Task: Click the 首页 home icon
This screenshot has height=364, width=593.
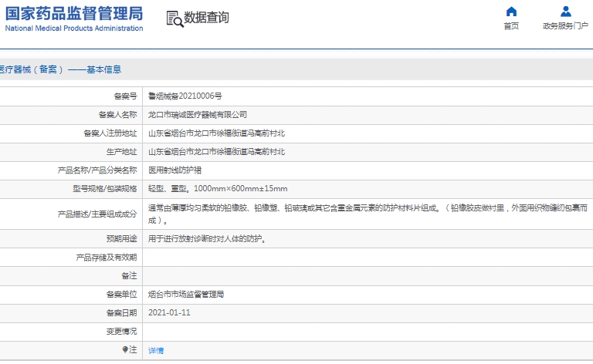Action: [511, 12]
